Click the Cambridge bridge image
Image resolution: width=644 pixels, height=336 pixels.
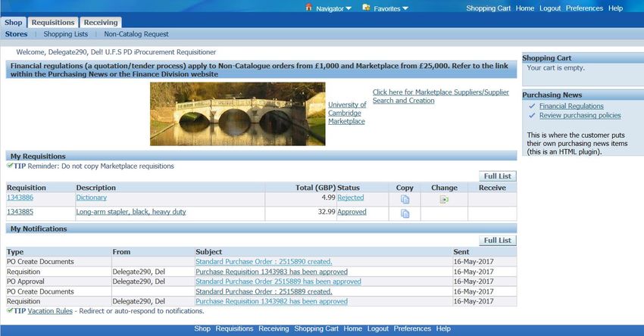(x=237, y=114)
